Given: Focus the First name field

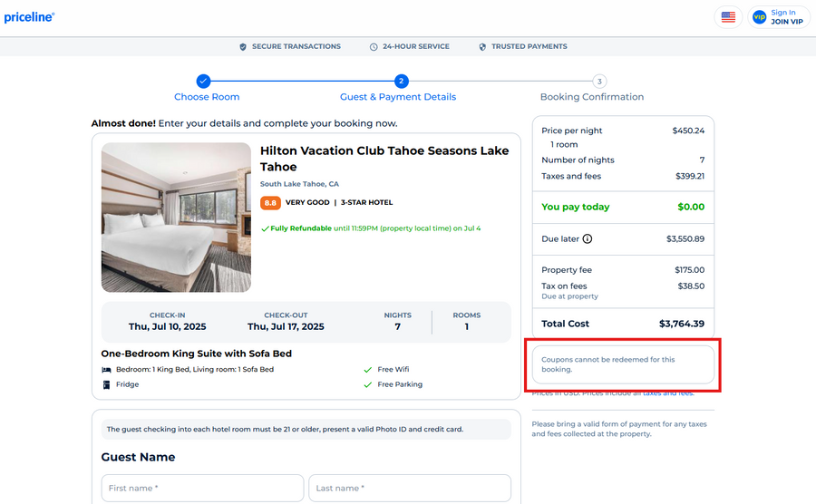Looking at the screenshot, I should tap(202, 488).
